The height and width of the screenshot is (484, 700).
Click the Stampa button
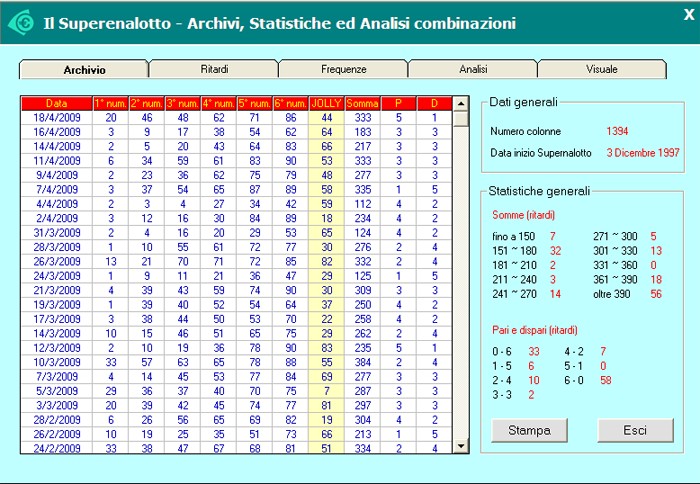pyautogui.click(x=529, y=430)
